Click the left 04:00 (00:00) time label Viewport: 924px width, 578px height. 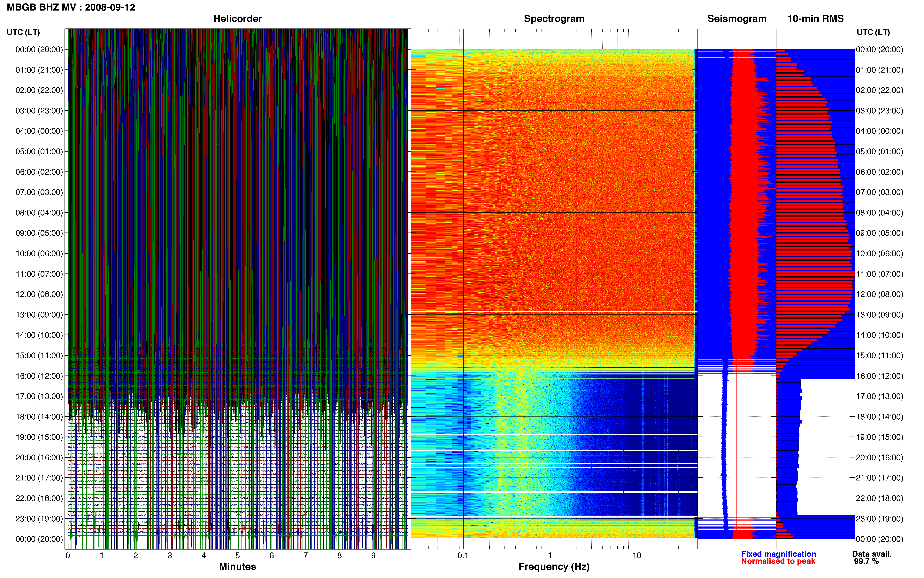pyautogui.click(x=39, y=131)
